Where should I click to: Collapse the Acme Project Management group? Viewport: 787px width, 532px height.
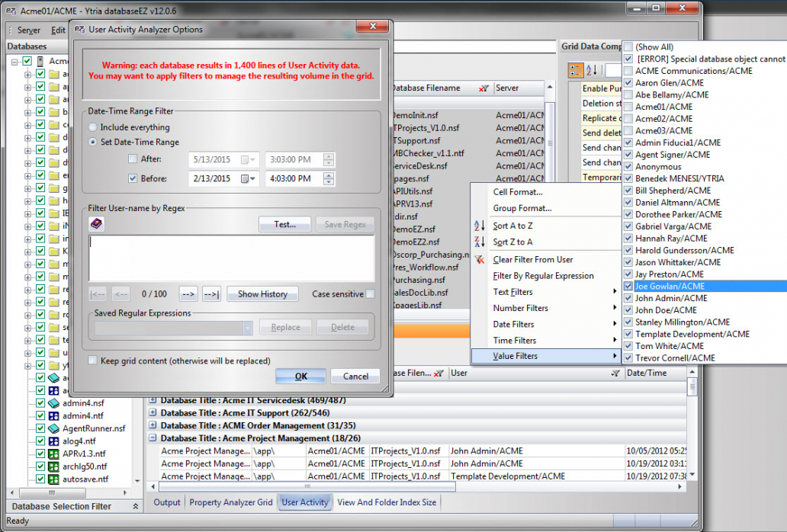(x=152, y=438)
